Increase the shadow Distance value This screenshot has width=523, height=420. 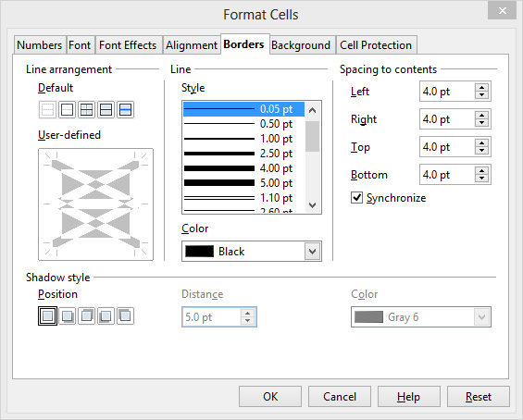247,314
